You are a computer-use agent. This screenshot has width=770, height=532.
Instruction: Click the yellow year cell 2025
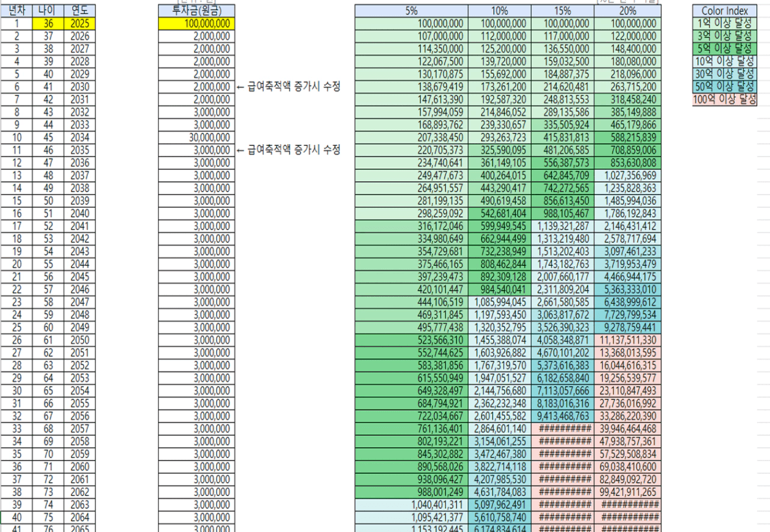80,23
